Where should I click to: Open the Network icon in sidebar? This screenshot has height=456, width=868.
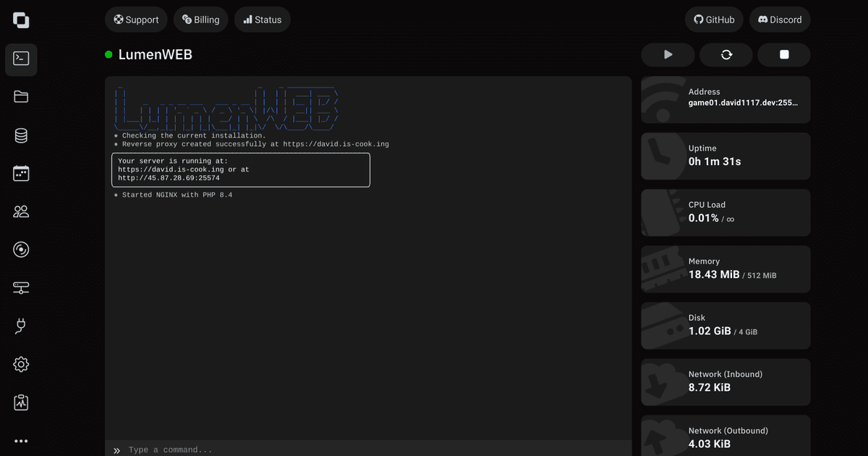pyautogui.click(x=21, y=288)
